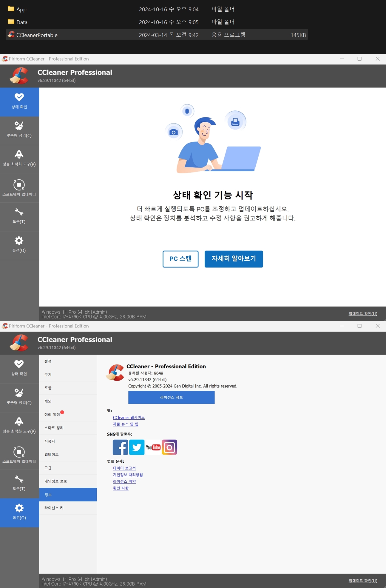Select the 고급 options tab
Screen dimensions: 386x588
[68, 468]
